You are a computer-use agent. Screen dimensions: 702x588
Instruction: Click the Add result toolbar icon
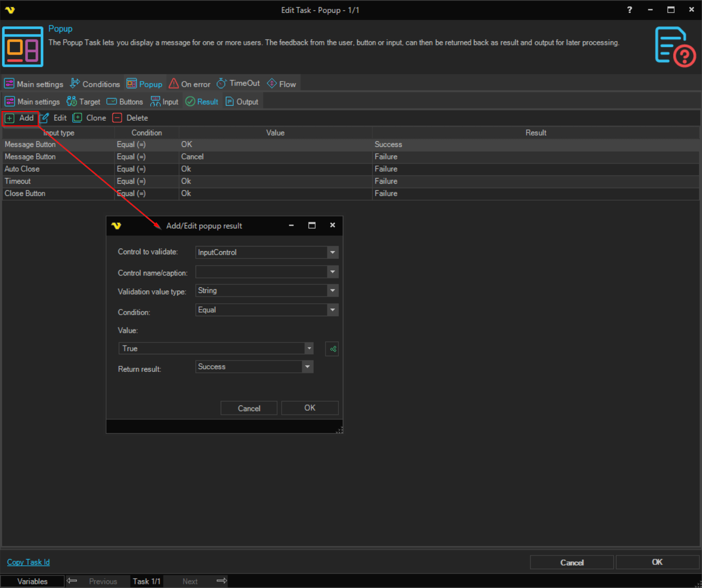pyautogui.click(x=10, y=118)
